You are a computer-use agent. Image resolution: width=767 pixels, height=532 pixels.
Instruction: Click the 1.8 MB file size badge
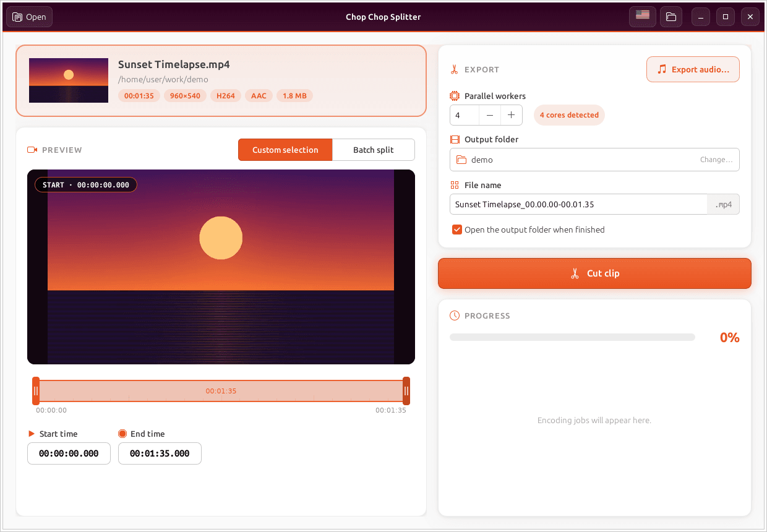pos(295,96)
